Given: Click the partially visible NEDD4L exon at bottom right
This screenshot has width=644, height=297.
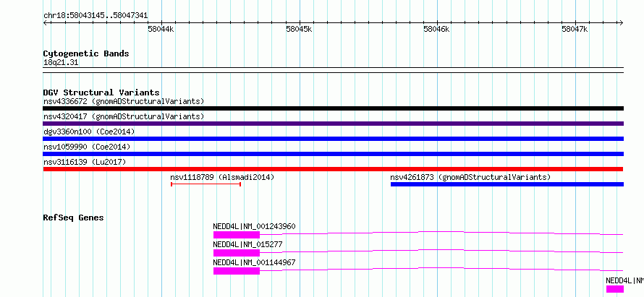Looking at the screenshot, I should [615, 289].
